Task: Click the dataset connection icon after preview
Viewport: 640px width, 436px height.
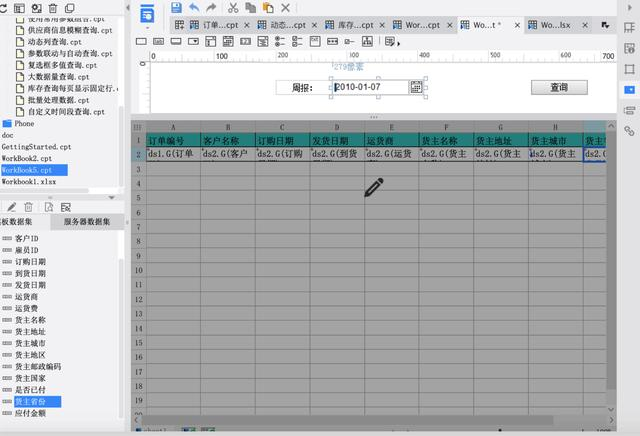Action: point(66,207)
